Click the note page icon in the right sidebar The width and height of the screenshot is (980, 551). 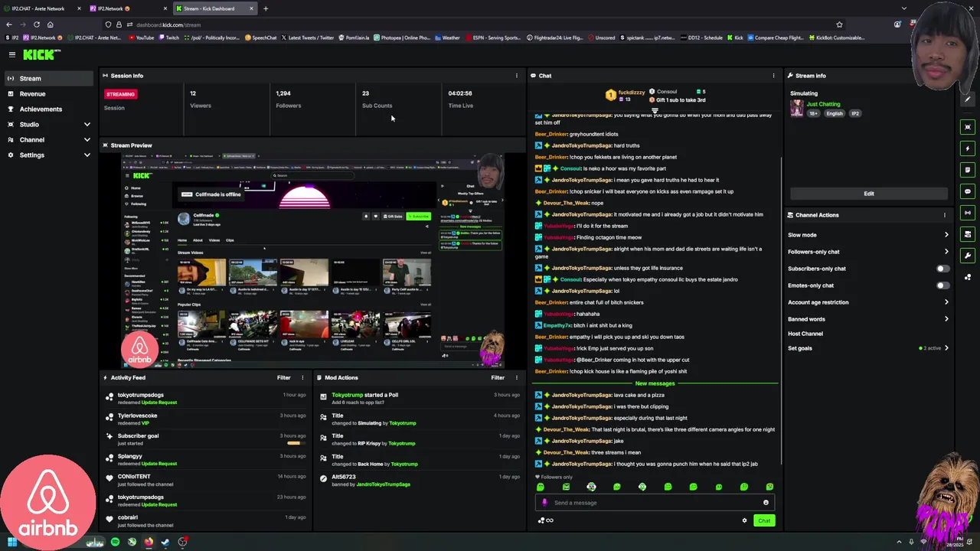click(x=969, y=170)
